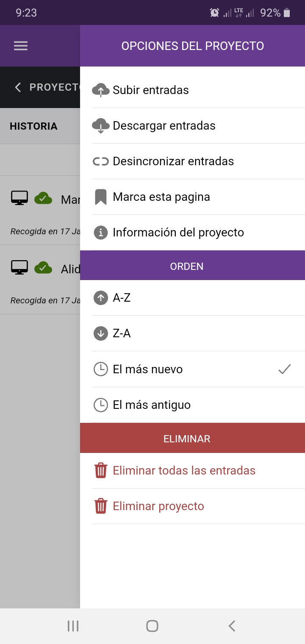Tap the red trash icon for Eliminar proyecto
The image size is (305, 644).
pyautogui.click(x=101, y=506)
